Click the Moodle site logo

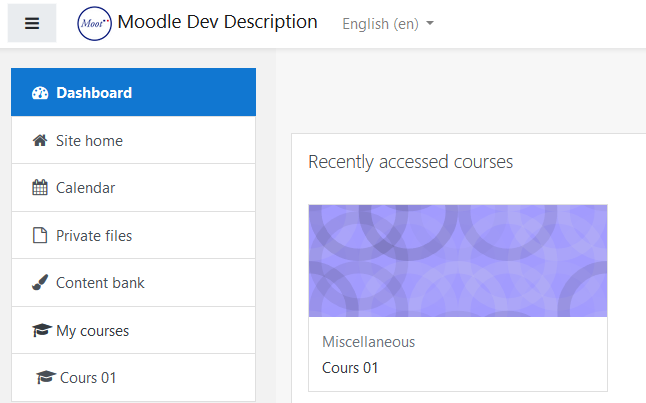point(94,23)
